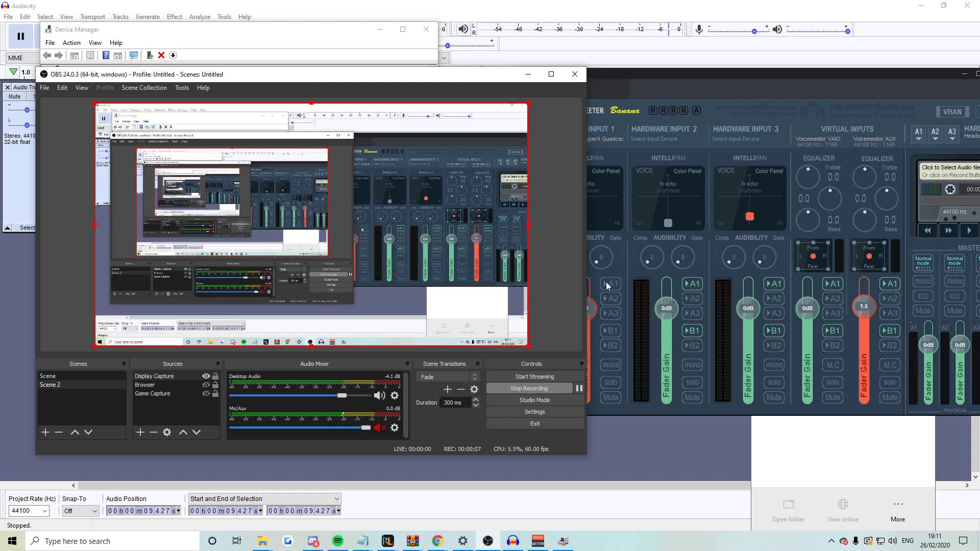Click Voicemeeter cassette play button
The width and height of the screenshot is (980, 551).
click(x=969, y=231)
